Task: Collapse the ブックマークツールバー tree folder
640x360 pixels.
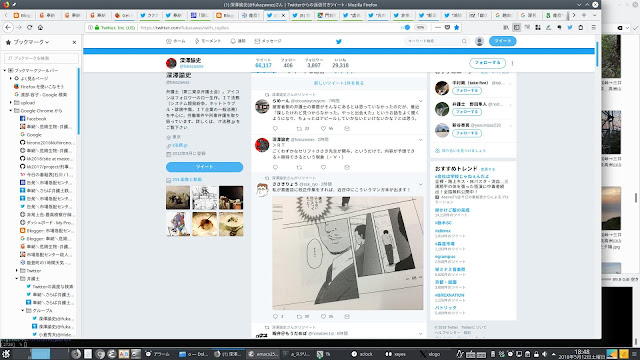Action: point(5,71)
